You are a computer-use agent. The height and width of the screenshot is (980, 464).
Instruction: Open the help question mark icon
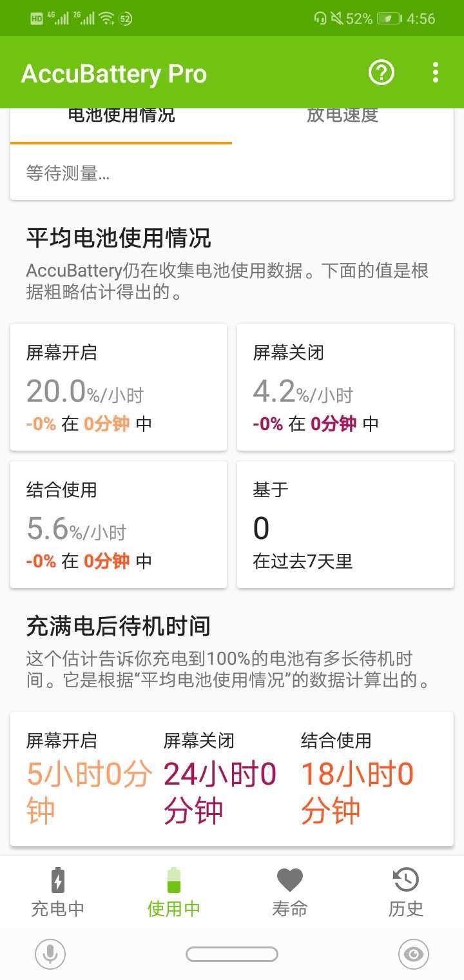click(x=381, y=73)
